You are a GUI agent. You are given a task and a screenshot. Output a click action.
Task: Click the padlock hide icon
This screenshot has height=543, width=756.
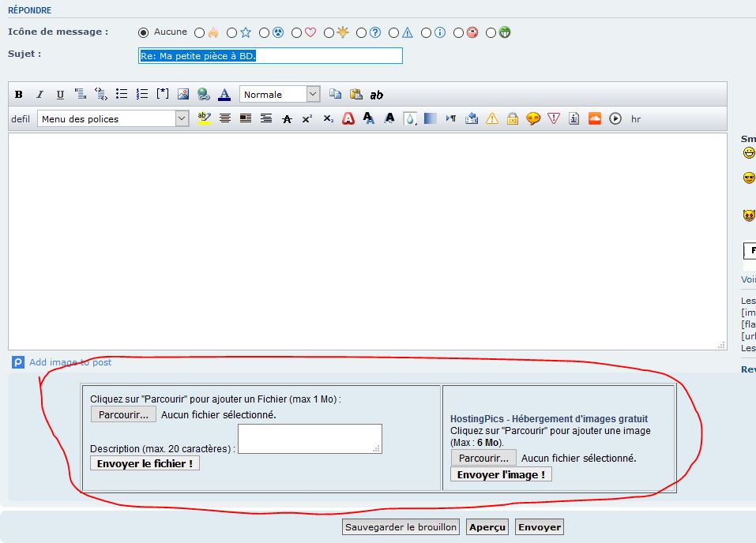(513, 118)
